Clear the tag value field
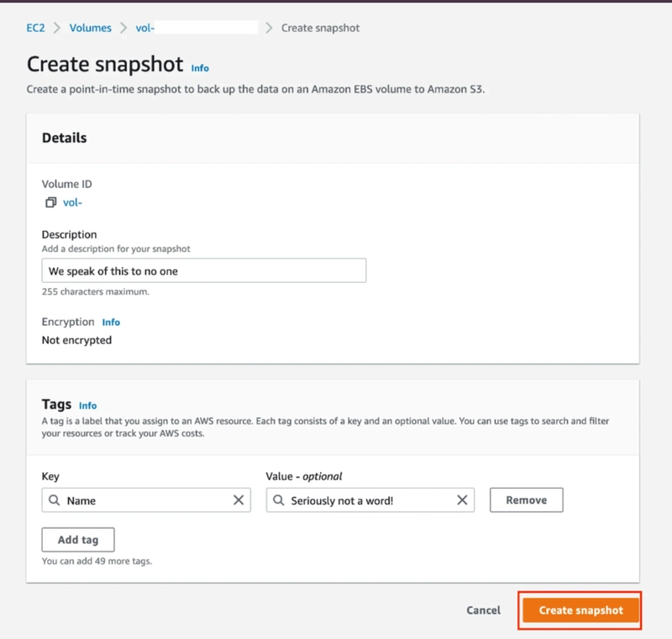The height and width of the screenshot is (639, 672). click(462, 500)
